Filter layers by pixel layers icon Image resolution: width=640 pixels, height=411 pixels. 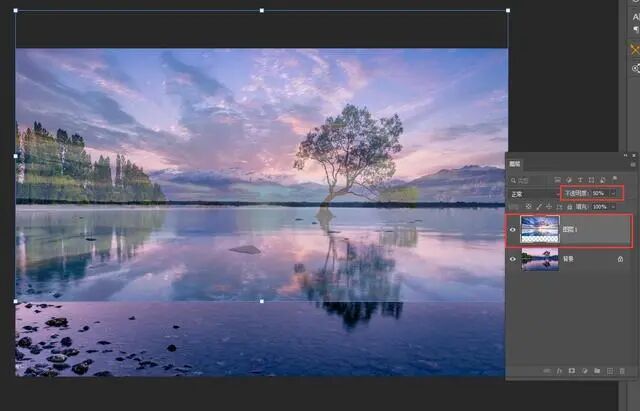[x=557, y=180]
